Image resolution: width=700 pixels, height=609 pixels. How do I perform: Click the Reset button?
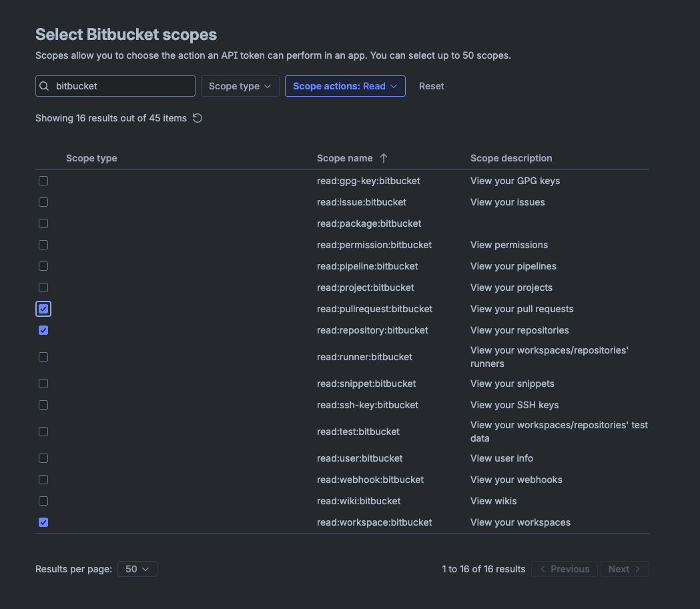(431, 86)
